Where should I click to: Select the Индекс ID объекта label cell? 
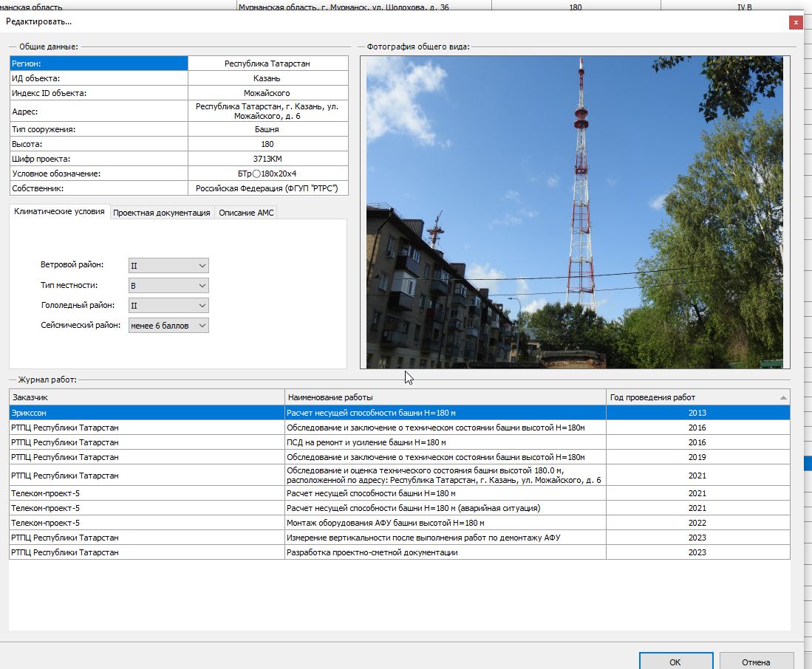(x=98, y=93)
